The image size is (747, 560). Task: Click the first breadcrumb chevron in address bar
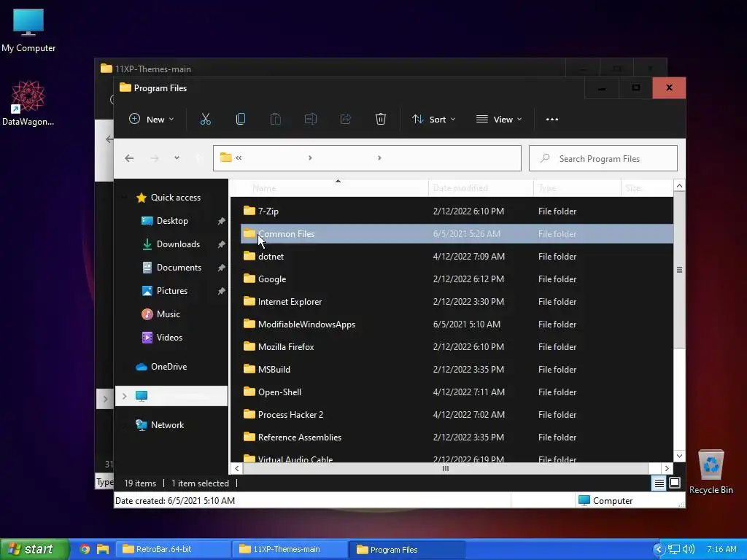310,157
